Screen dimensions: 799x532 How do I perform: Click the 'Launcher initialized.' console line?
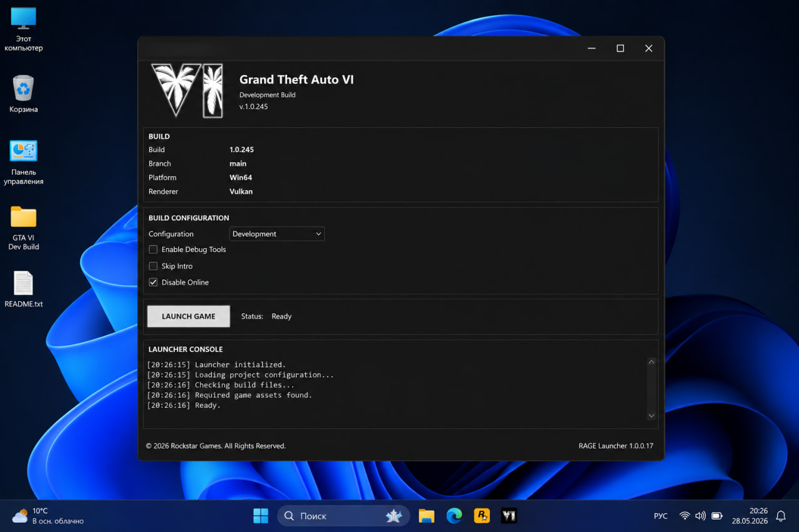click(240, 365)
